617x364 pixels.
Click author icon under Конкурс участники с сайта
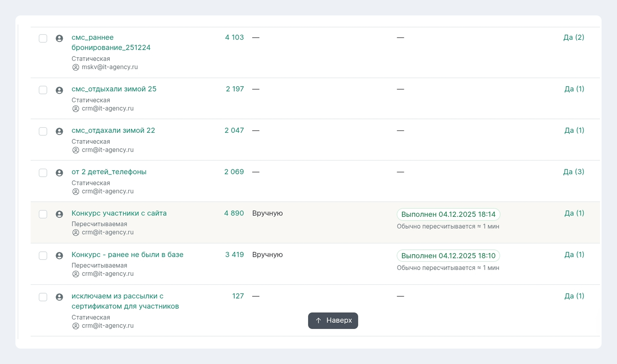[76, 233]
